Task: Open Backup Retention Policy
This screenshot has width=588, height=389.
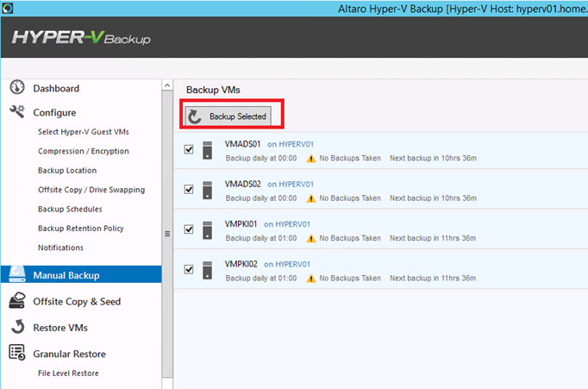Action: pos(81,229)
